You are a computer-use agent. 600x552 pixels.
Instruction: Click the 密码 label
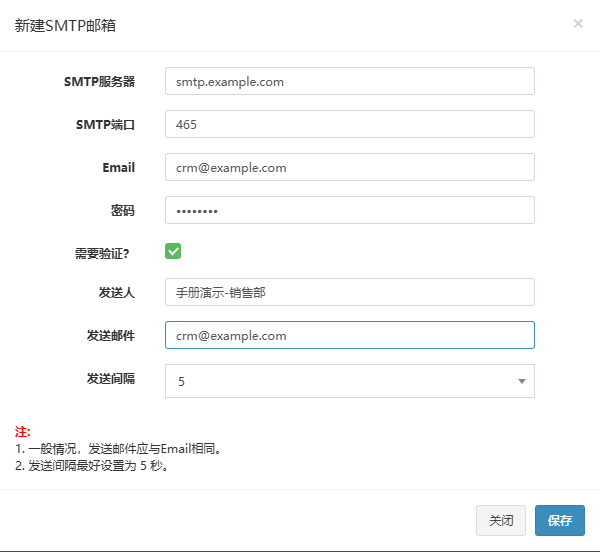coord(123,210)
